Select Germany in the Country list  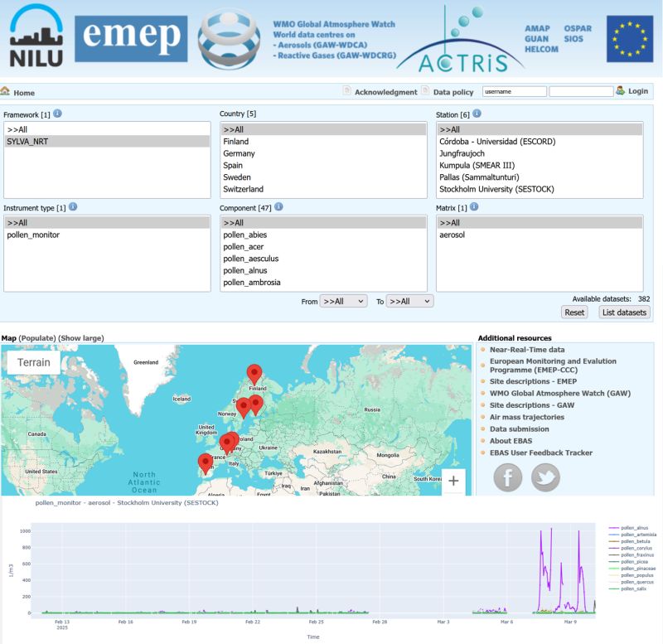point(323,153)
